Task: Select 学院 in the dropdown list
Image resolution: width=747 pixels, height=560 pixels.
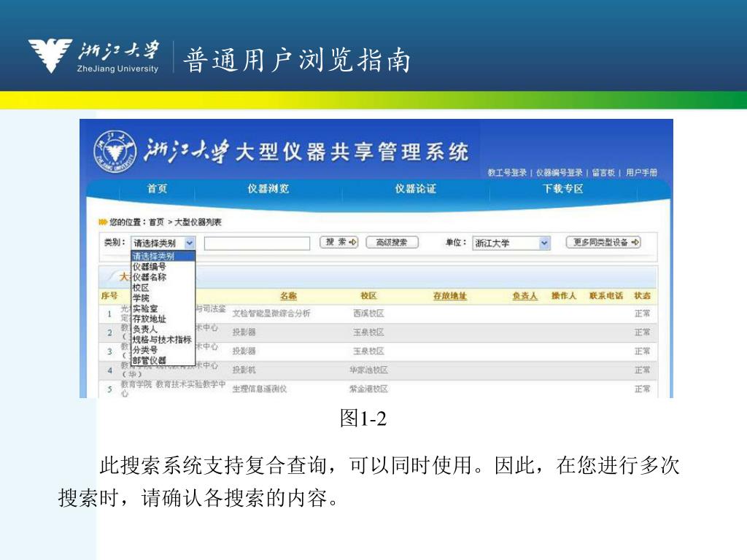Action: [163, 298]
